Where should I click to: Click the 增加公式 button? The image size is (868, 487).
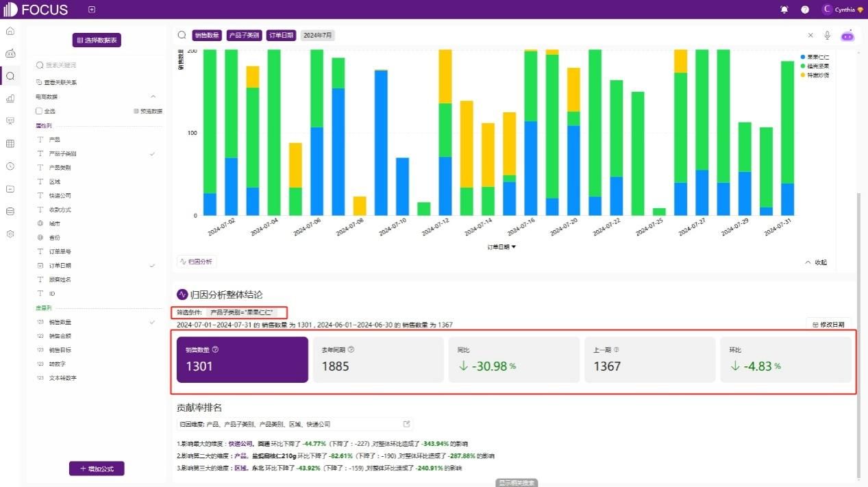coord(97,469)
